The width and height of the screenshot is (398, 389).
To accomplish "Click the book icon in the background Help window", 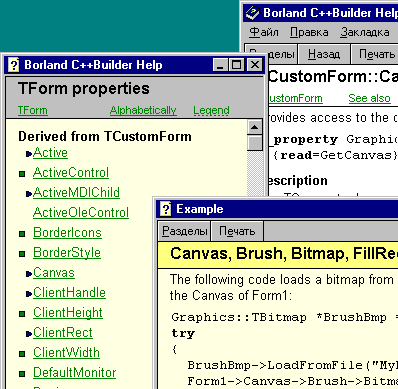I will tap(252, 13).
